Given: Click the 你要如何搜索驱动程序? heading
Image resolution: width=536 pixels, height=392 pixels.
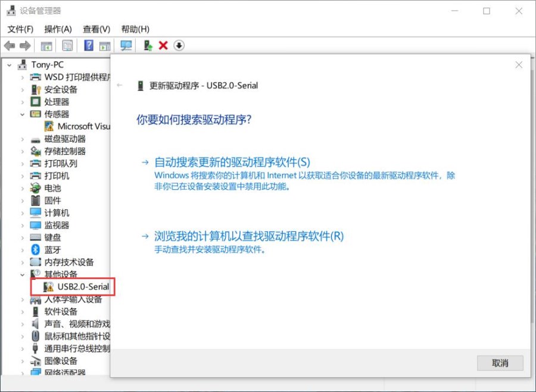Looking at the screenshot, I should pos(194,120).
